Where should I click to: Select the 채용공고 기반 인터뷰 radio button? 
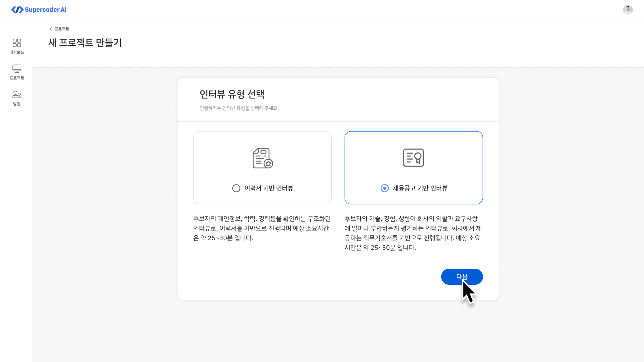tap(385, 188)
